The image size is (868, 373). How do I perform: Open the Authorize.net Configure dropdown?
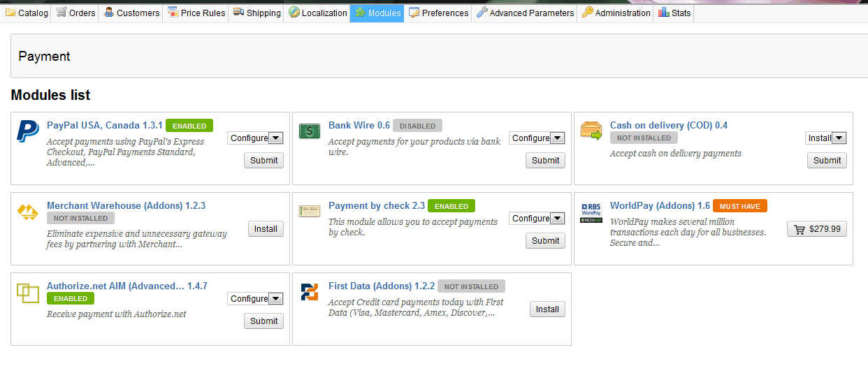pos(255,299)
